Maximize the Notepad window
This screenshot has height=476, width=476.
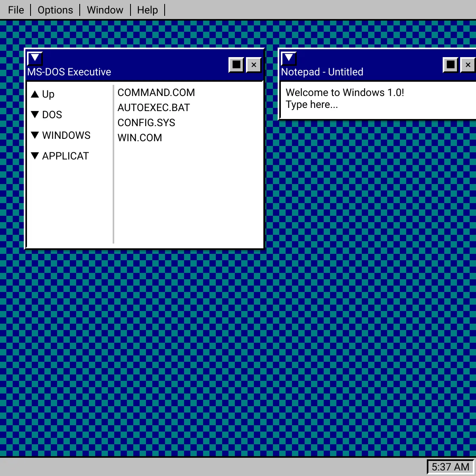[x=451, y=65]
